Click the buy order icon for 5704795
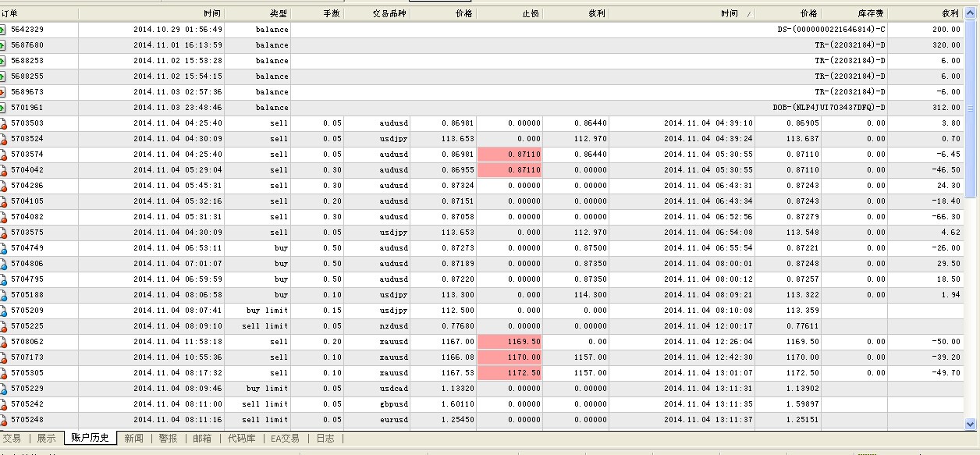Viewport: 980px width, 455px height. click(x=3, y=279)
